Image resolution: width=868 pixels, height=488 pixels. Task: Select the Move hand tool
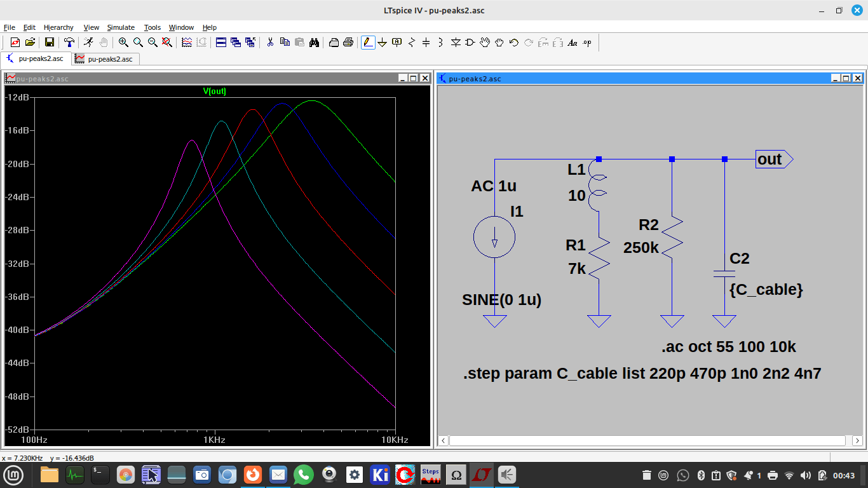(x=485, y=43)
